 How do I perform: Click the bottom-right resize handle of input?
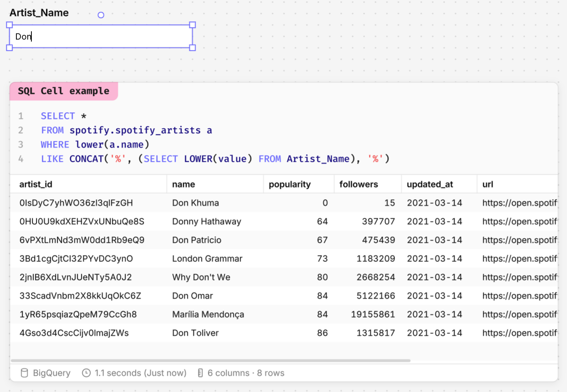pos(192,48)
